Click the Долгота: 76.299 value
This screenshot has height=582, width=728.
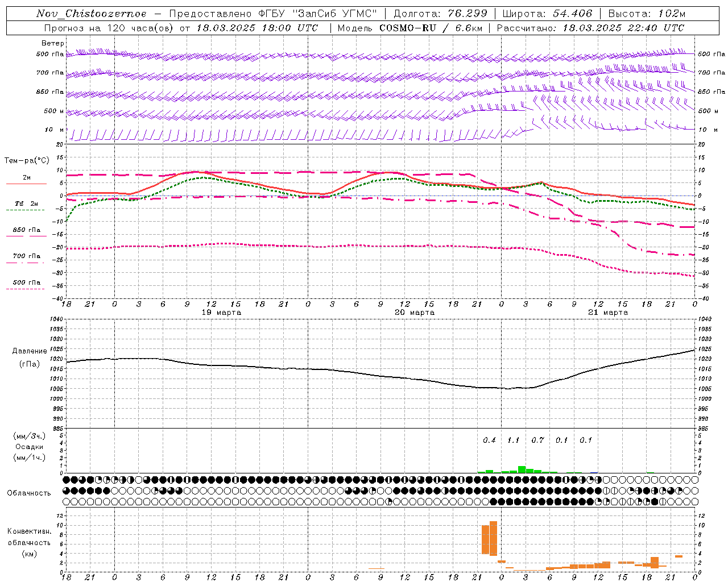pyautogui.click(x=441, y=14)
